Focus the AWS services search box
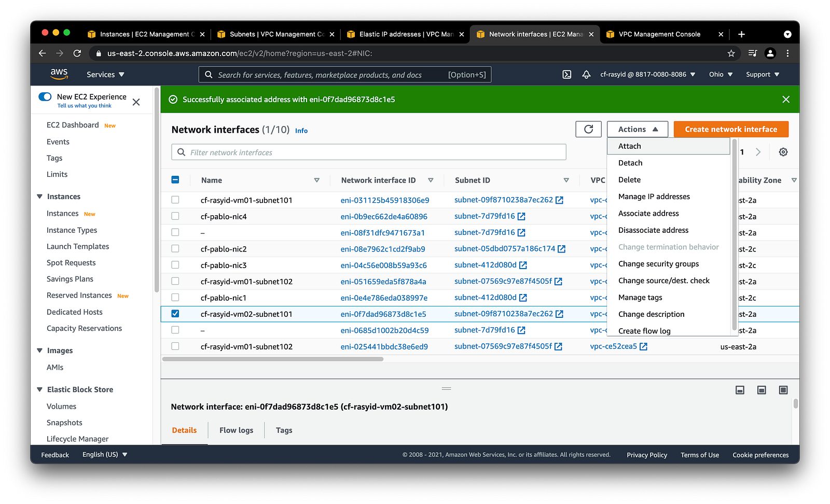The height and width of the screenshot is (504, 830). (x=345, y=75)
